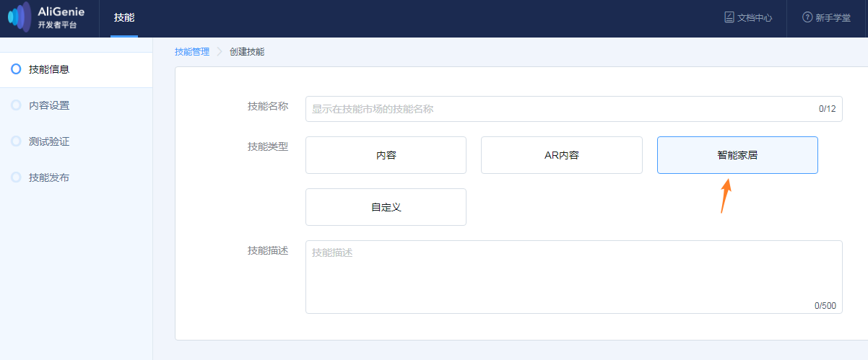The image size is (868, 360).
Task: Open 文档中心 link
Action: point(748,17)
